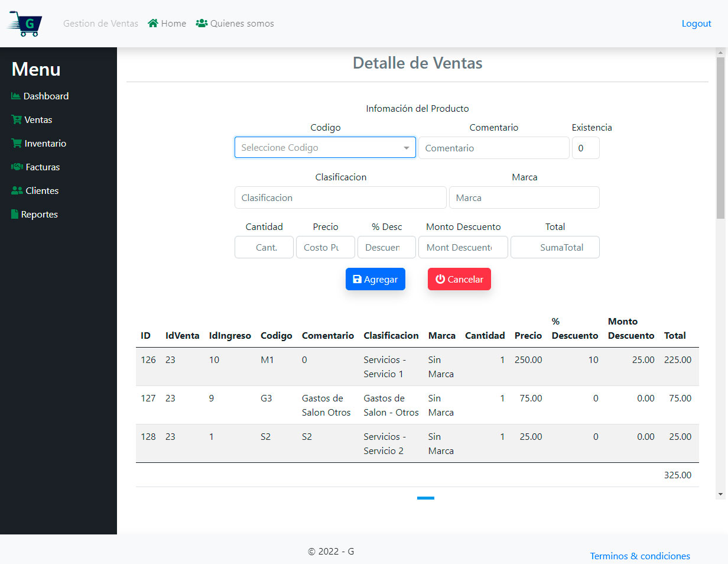Click the Servicios - Servicio 2 cell
Screen dimensions: 728x564
[385, 443]
